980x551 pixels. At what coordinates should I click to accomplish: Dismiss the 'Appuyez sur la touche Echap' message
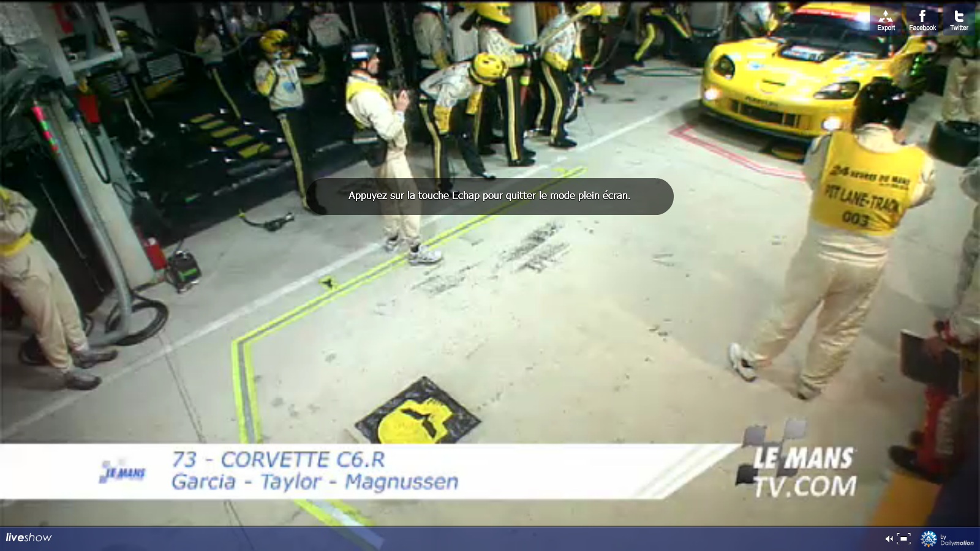489,196
